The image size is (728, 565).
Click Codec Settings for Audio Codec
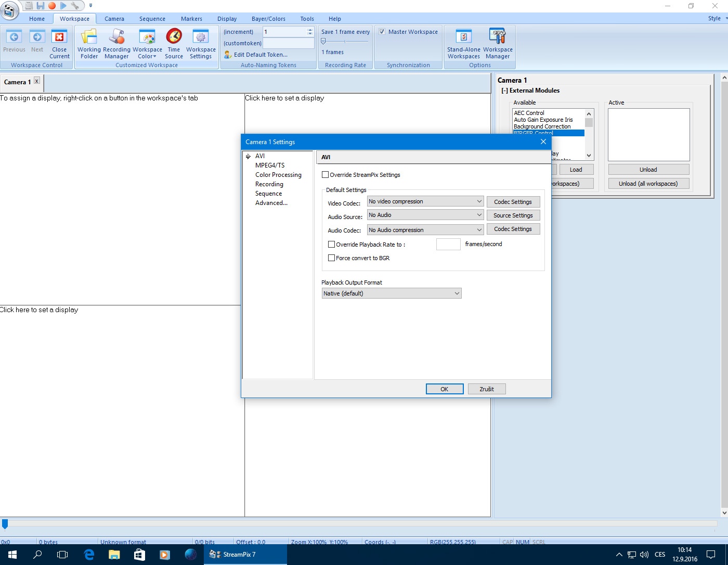513,229
